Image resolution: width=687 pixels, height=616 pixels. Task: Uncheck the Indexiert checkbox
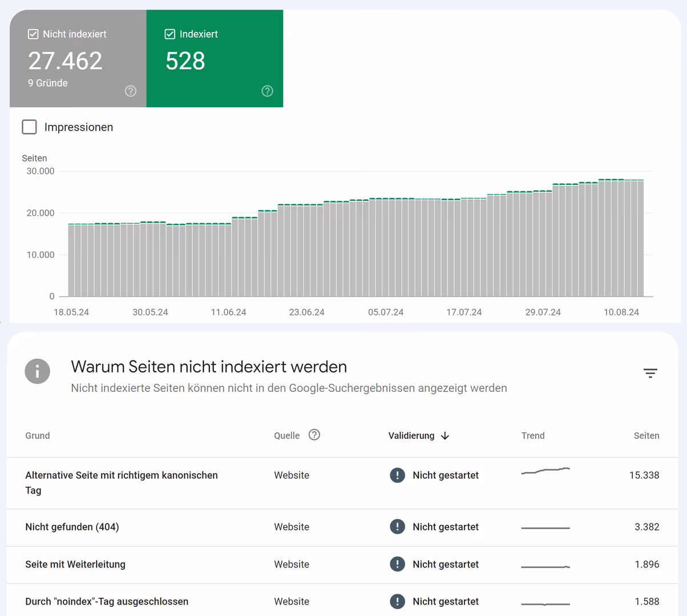tap(169, 34)
